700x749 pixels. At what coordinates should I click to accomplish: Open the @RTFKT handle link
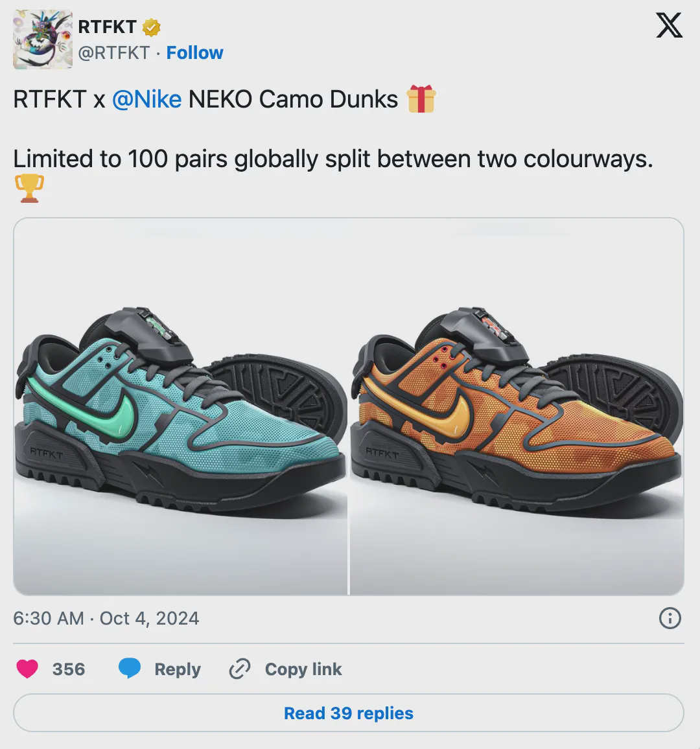[114, 52]
